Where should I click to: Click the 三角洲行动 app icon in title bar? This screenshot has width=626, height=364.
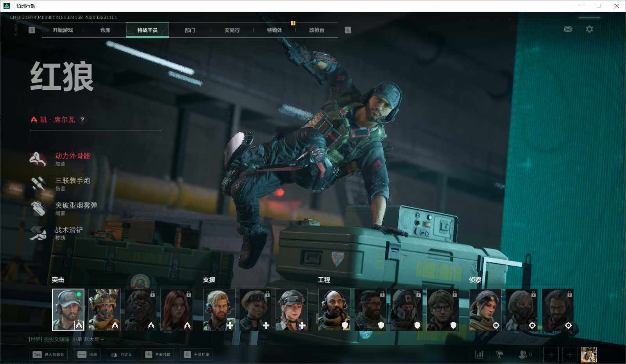coord(6,6)
